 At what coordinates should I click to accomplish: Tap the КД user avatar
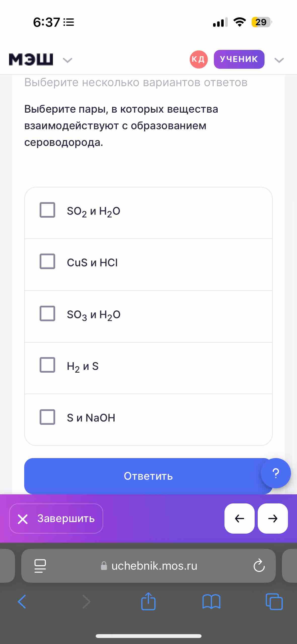[199, 59]
